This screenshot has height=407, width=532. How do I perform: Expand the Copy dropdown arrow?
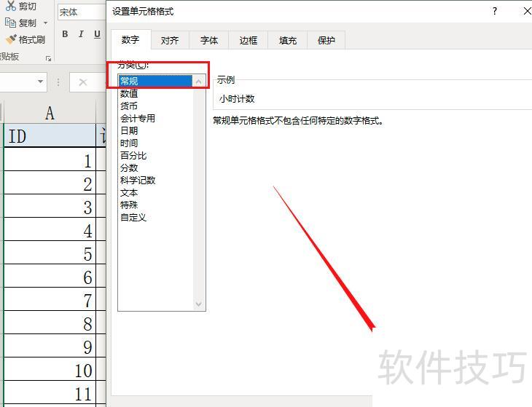pos(46,23)
